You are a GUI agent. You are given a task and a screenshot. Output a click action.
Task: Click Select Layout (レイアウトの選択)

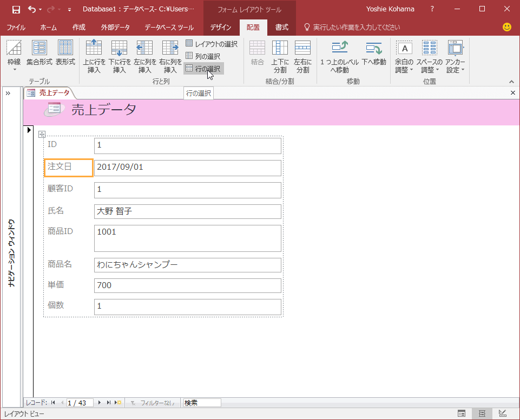(x=212, y=44)
